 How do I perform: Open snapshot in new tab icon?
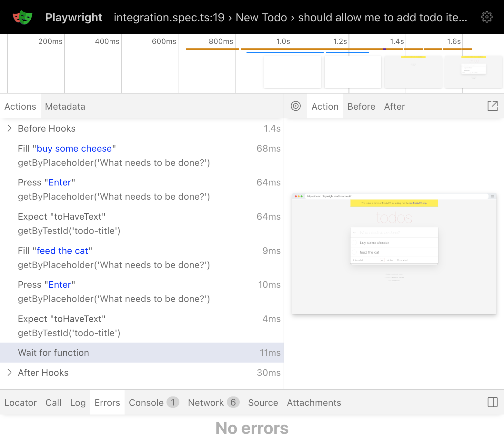pyautogui.click(x=492, y=106)
